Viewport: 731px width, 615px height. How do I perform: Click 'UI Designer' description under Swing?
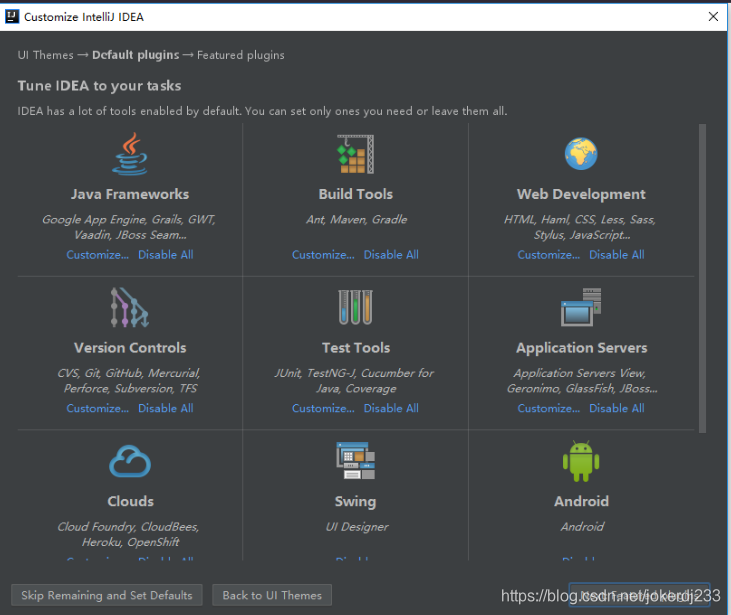point(357,526)
